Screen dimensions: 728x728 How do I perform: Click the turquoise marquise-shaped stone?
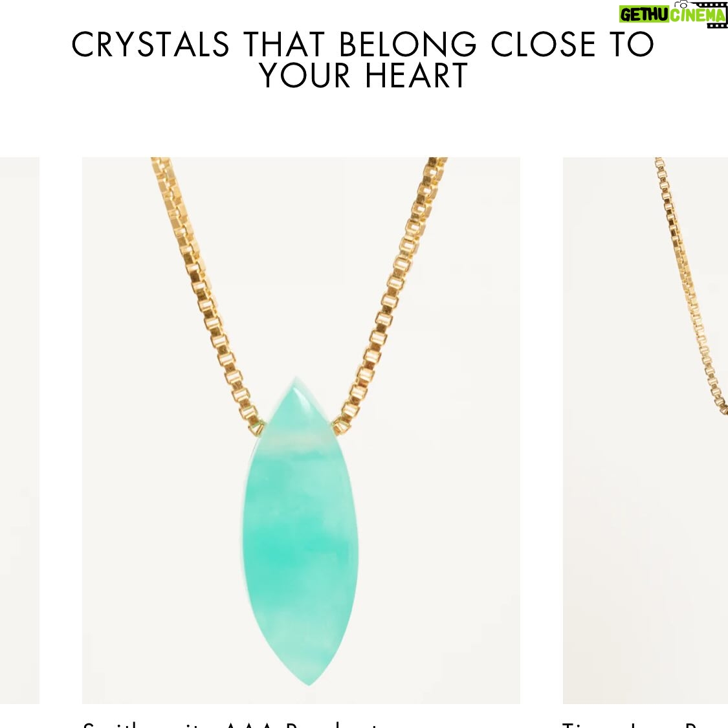click(300, 531)
